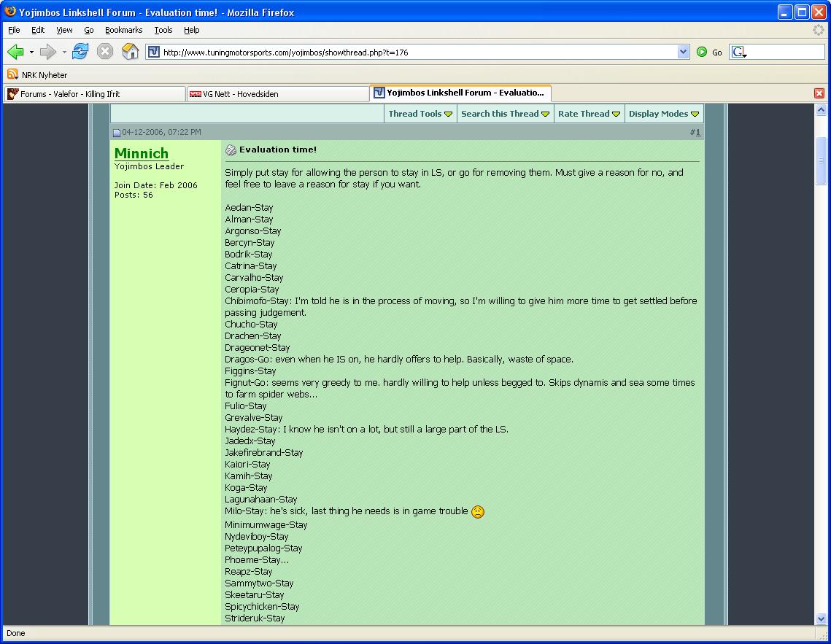
Task: Expand the Search this Thread menu
Action: [505, 114]
